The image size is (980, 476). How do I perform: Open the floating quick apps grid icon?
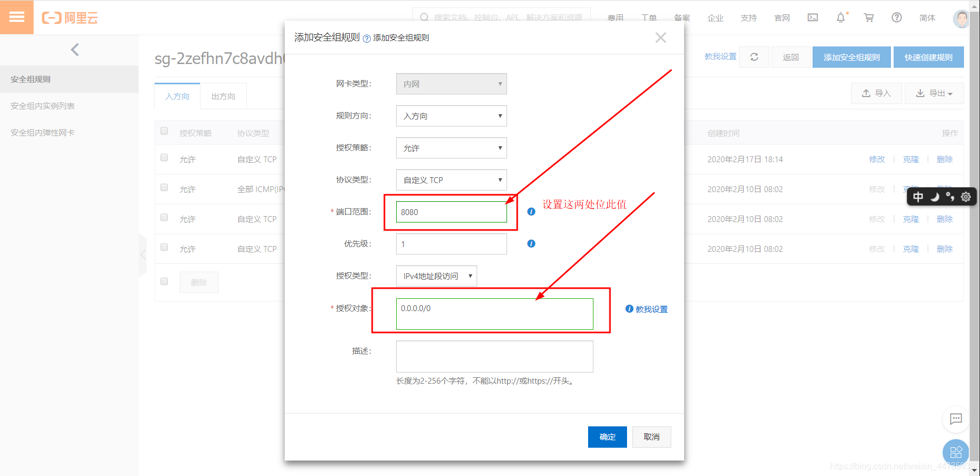point(956,453)
